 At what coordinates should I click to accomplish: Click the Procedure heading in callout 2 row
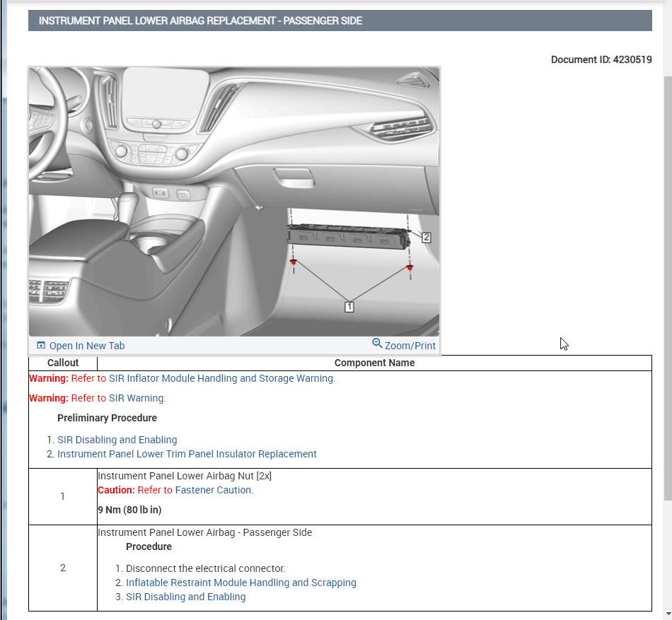tap(149, 546)
